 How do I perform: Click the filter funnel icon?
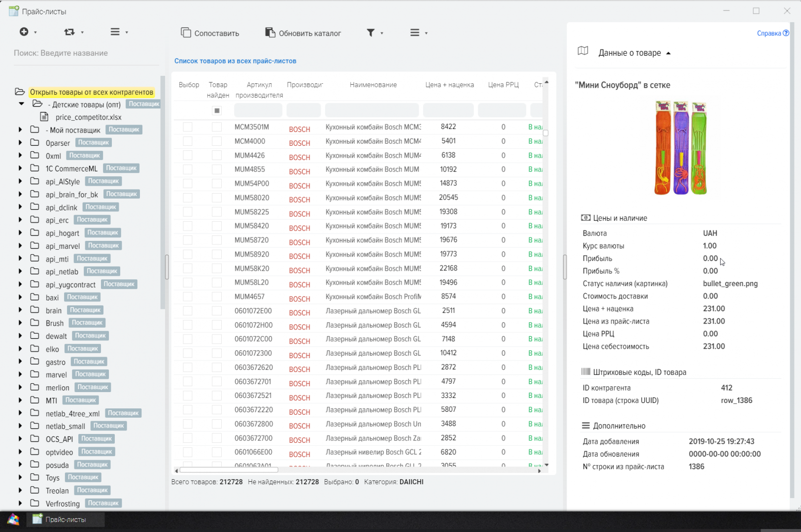[370, 33]
